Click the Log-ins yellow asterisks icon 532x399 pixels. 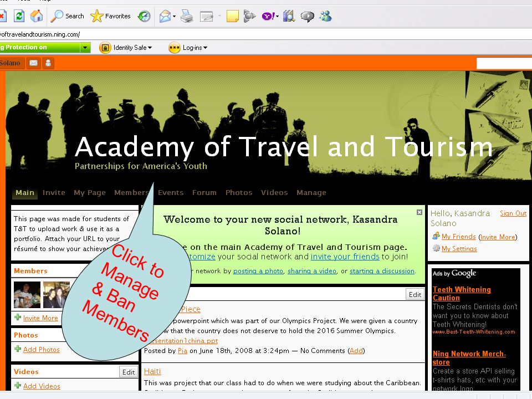pyautogui.click(x=175, y=48)
